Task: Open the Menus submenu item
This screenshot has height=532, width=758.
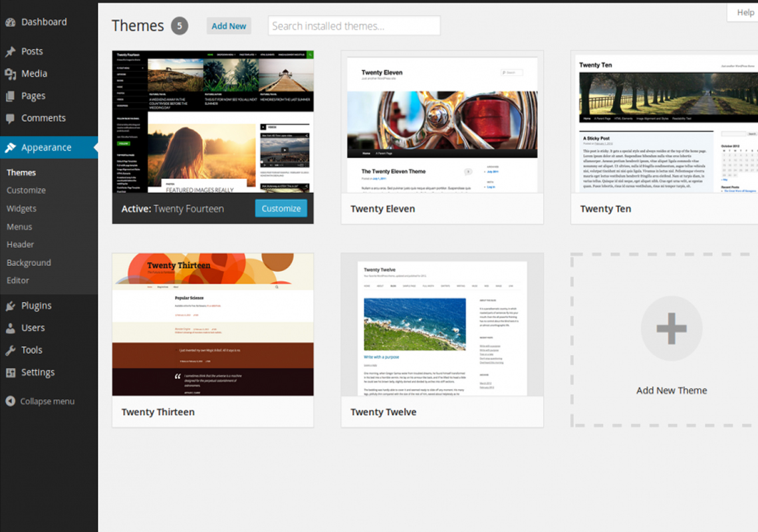Action: coord(19,227)
